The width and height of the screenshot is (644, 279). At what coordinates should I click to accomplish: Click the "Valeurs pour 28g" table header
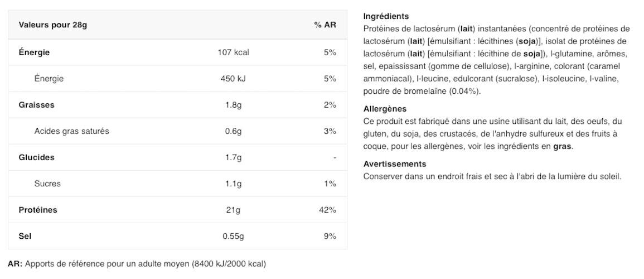coord(53,25)
